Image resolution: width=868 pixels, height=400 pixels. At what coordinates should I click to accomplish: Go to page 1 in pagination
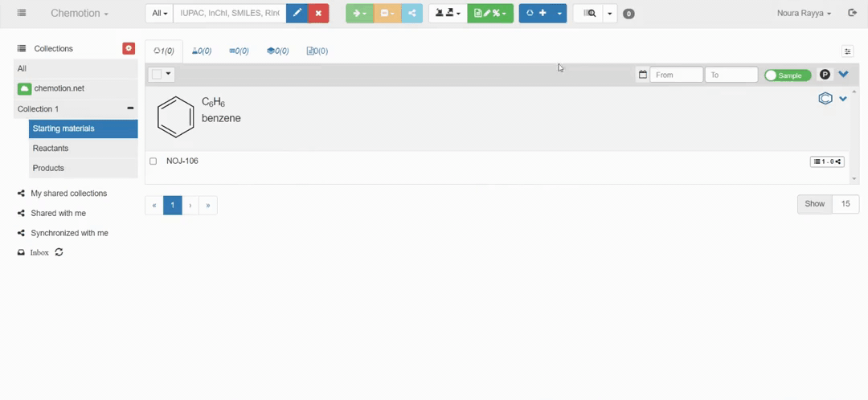tap(172, 205)
